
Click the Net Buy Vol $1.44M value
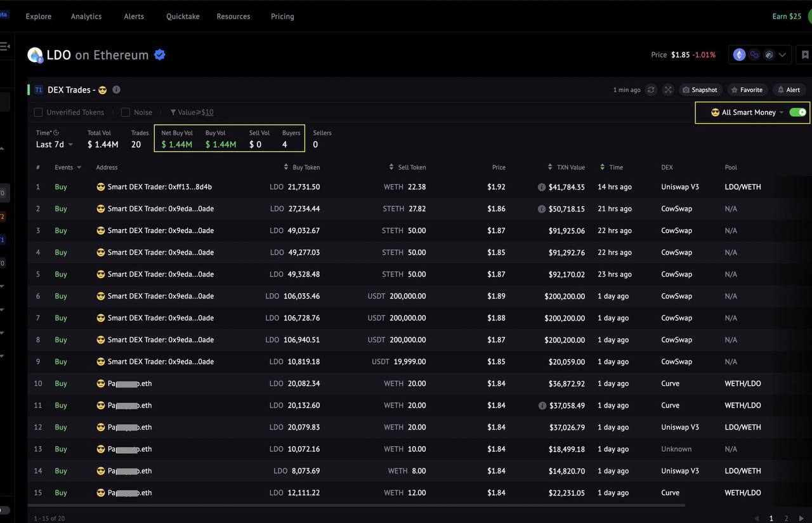[x=177, y=145]
